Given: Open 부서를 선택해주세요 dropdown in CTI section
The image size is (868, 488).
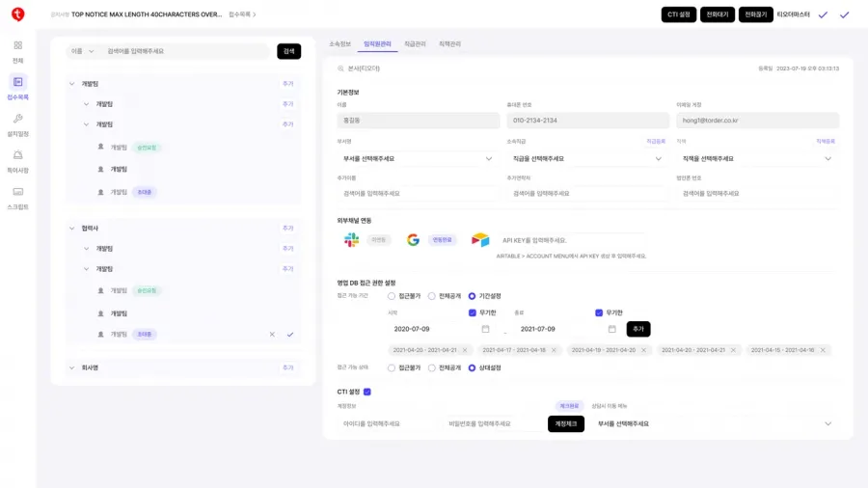Looking at the screenshot, I should pyautogui.click(x=715, y=423).
